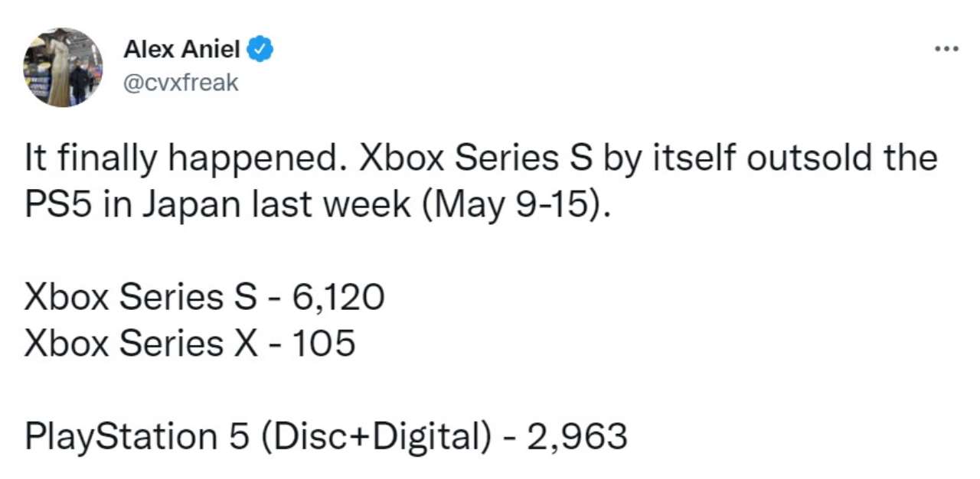Open Alex Aniel's profile picture
This screenshot has width=980, height=479.
tap(63, 67)
